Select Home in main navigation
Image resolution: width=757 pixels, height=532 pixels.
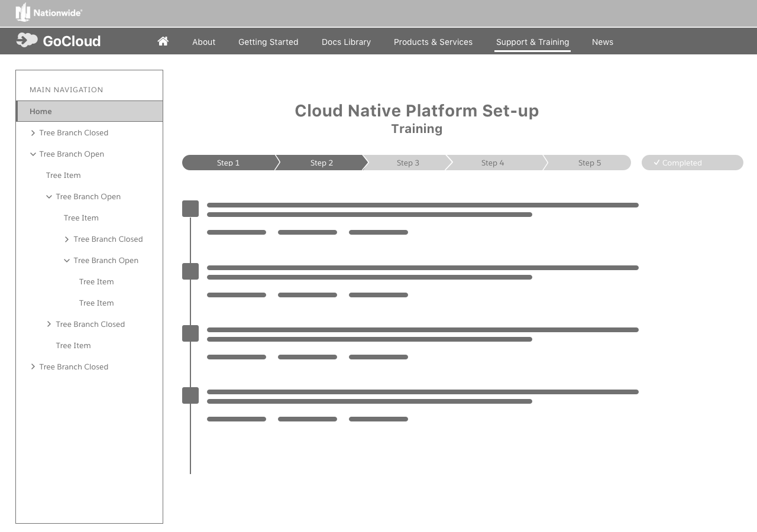point(89,111)
